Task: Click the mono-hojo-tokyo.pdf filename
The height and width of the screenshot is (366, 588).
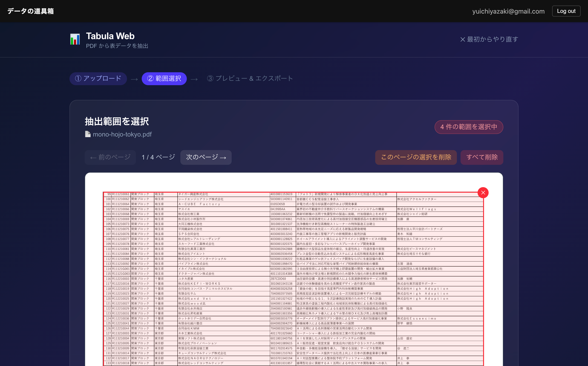Action: 122,134
